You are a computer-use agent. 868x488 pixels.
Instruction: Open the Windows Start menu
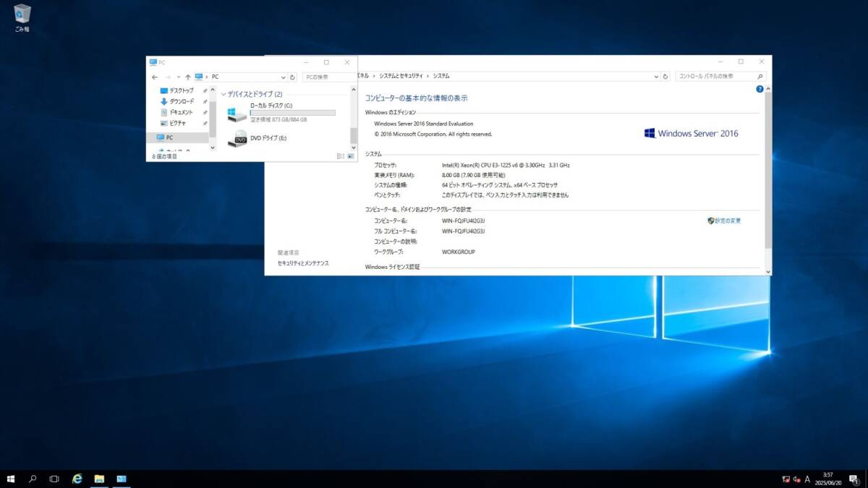click(12, 479)
